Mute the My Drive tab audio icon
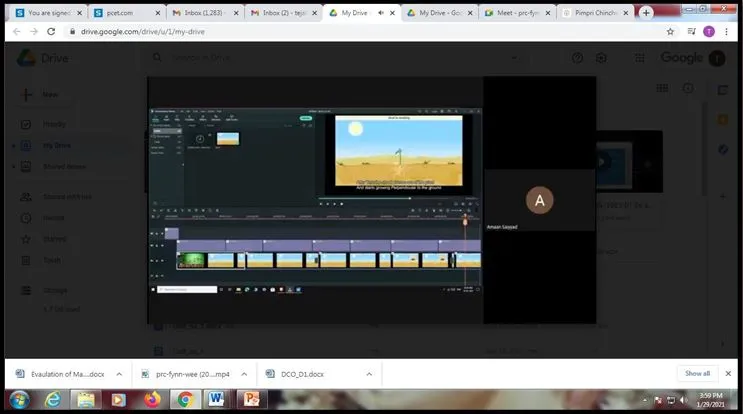This screenshot has width=743, height=414. click(x=381, y=13)
